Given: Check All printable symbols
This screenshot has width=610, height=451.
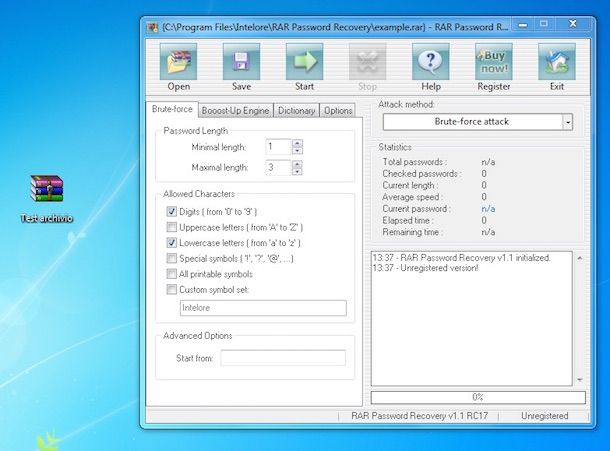Looking at the screenshot, I should pos(171,274).
